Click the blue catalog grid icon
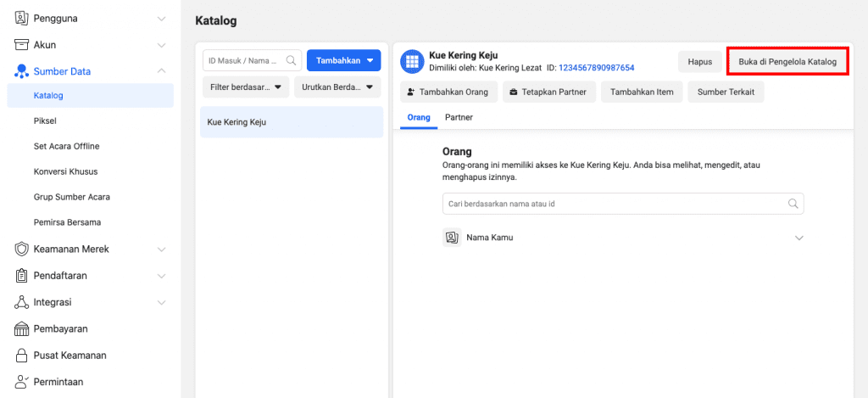Image resolution: width=868 pixels, height=398 pixels. [x=412, y=61]
